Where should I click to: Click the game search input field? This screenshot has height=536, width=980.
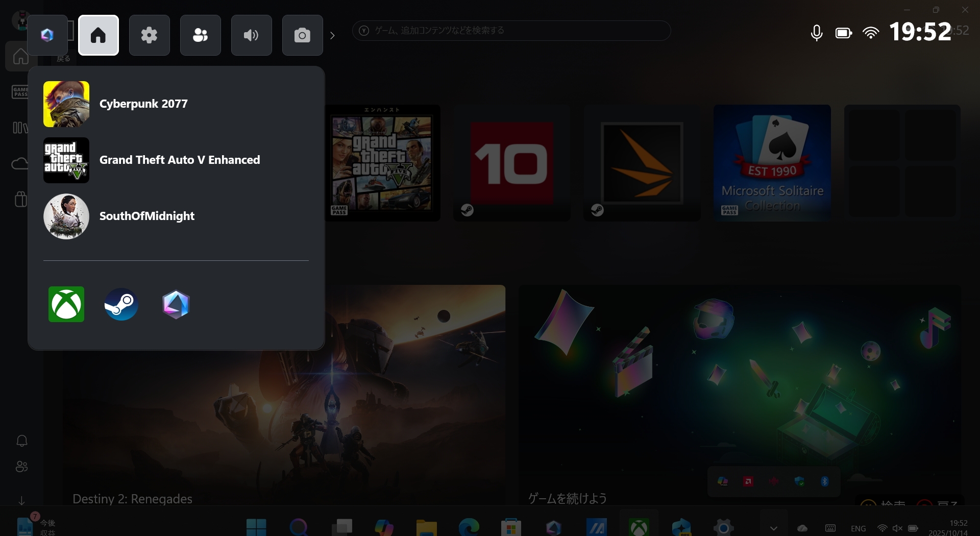tap(510, 30)
